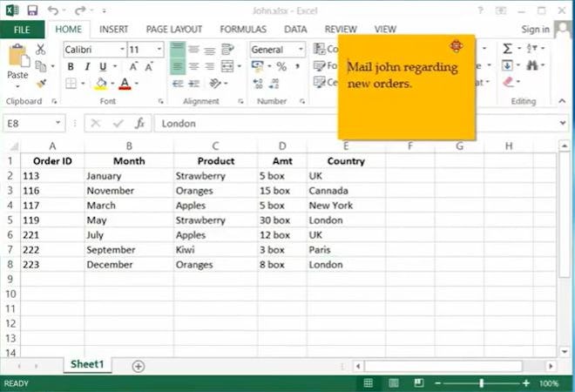Image resolution: width=575 pixels, height=392 pixels.
Task: Apply the red font color
Action: coord(125,84)
